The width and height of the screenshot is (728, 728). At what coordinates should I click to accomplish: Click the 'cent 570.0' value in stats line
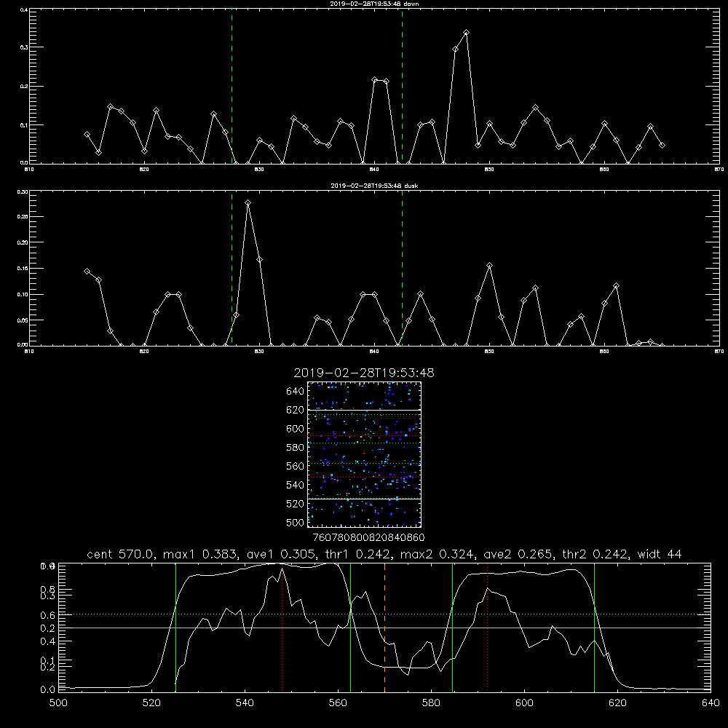121,554
